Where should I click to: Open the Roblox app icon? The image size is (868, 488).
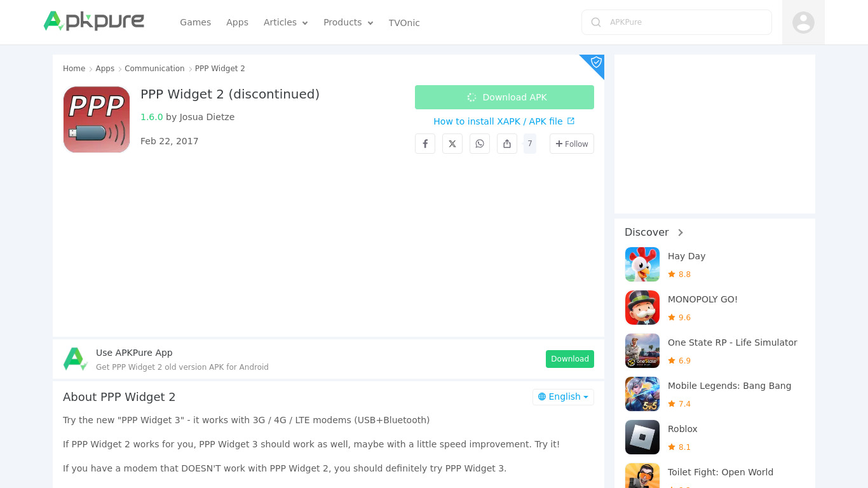[x=642, y=437]
